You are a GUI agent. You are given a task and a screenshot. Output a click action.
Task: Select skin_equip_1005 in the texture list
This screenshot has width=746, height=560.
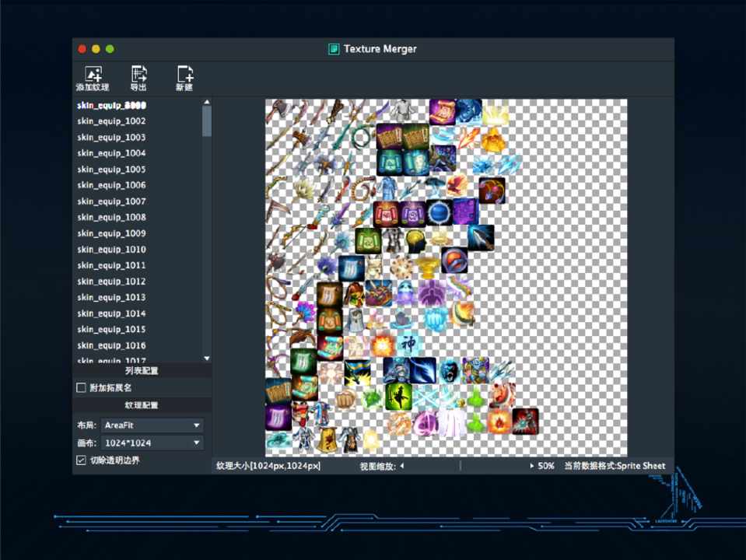click(x=111, y=170)
